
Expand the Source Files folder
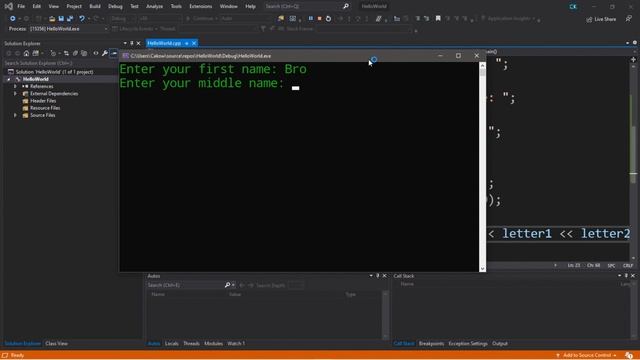pos(16,116)
